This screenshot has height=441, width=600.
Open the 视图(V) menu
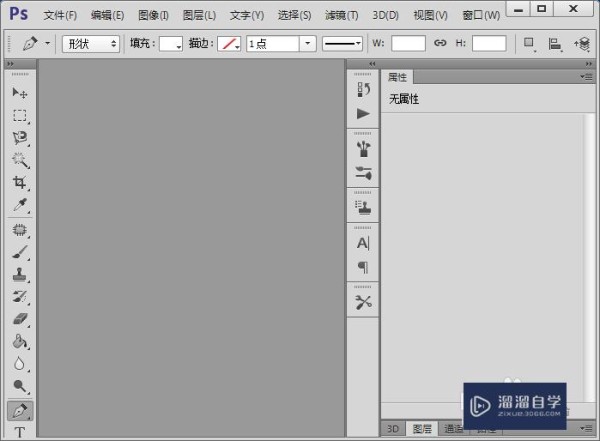coord(430,15)
